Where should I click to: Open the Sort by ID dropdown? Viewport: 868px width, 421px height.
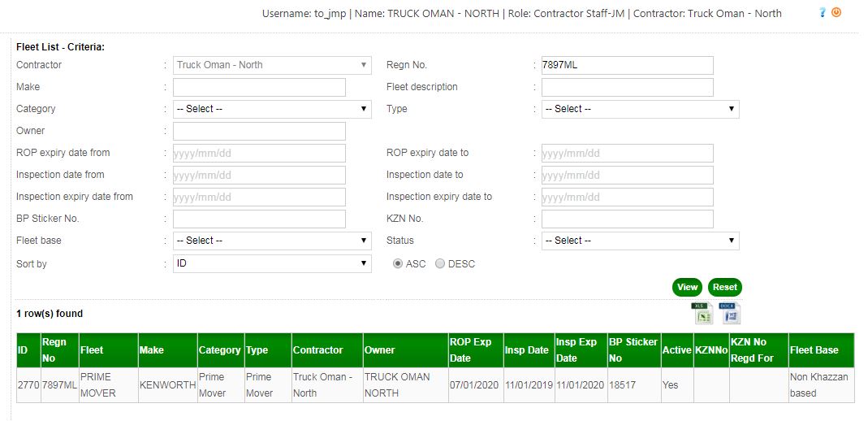pos(272,264)
